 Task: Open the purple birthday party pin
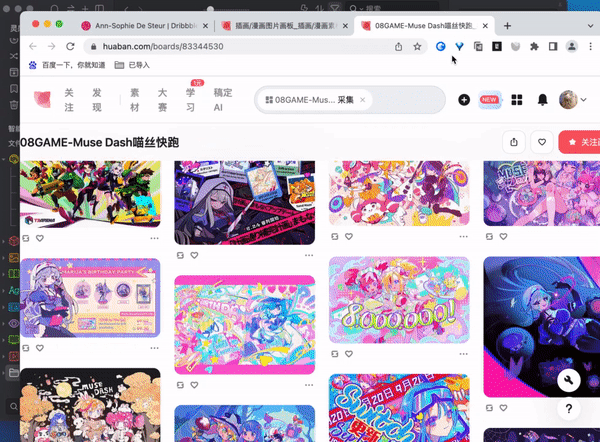(90, 298)
